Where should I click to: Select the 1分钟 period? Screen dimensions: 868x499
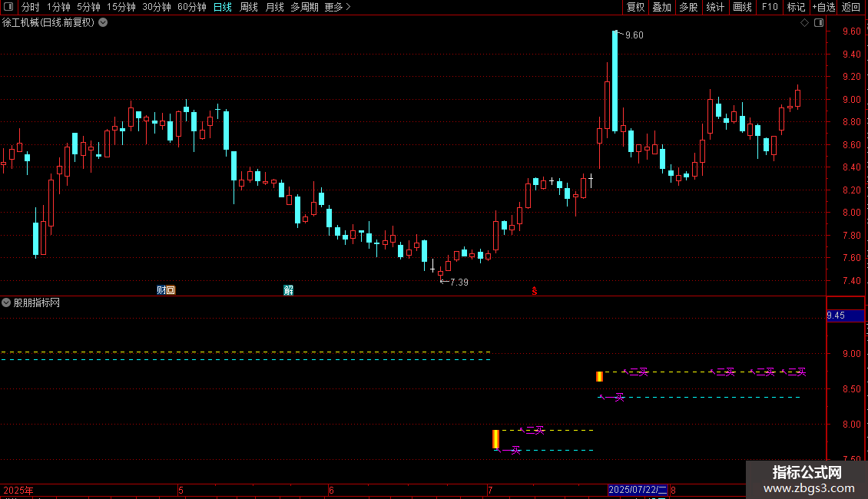coord(58,7)
